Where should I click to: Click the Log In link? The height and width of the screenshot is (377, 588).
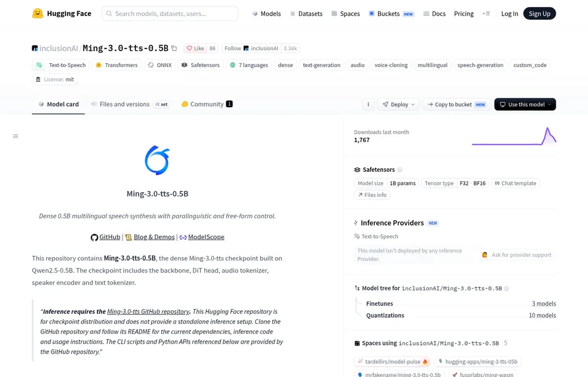[510, 14]
